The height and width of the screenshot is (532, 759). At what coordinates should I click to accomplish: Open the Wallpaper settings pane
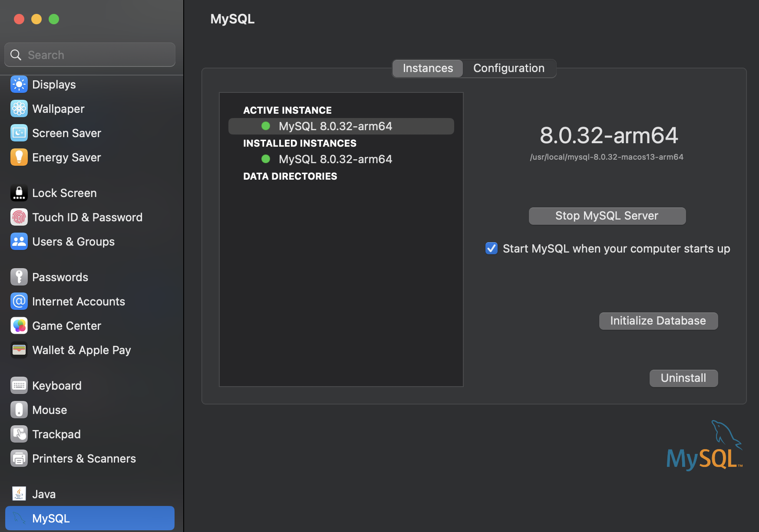click(58, 108)
